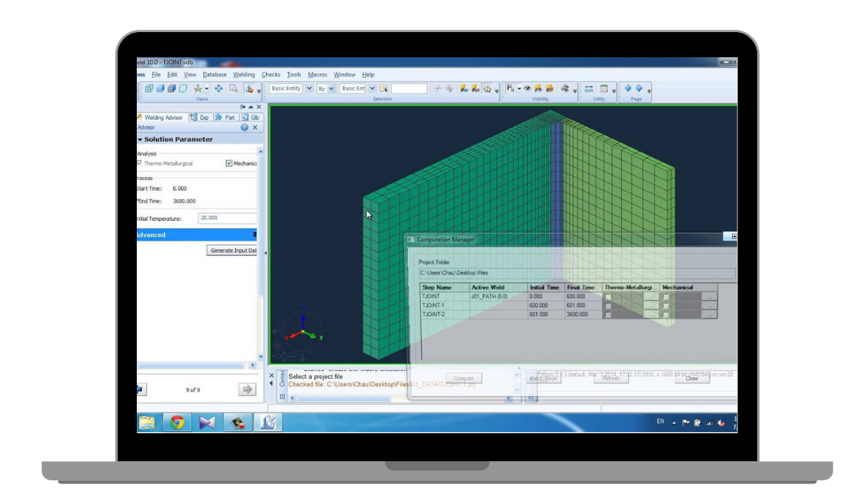Check Thermo-Metallurgical box for TJOINT-2 row
The height and width of the screenshot is (504, 868).
coord(607,315)
